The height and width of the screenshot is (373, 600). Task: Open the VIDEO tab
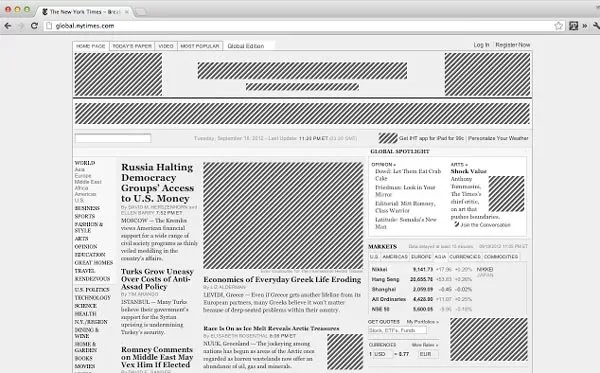coord(166,46)
